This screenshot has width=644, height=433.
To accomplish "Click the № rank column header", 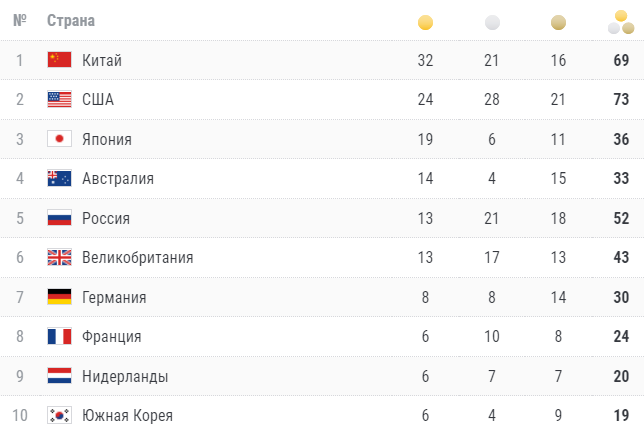I will click(20, 21).
